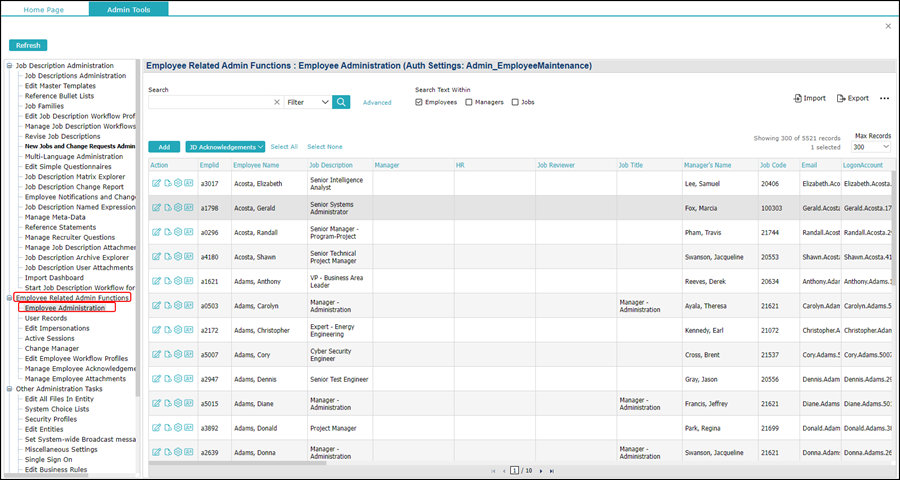This screenshot has width=900, height=480.
Task: Click the edit pencil icon for Acosta, Elizabeth
Action: click(156, 183)
